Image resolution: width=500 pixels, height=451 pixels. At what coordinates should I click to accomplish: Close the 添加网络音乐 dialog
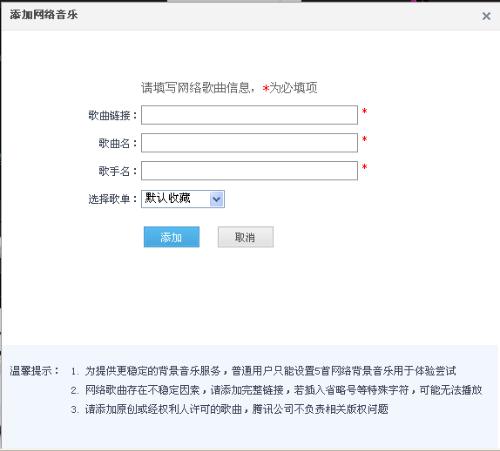(x=486, y=16)
